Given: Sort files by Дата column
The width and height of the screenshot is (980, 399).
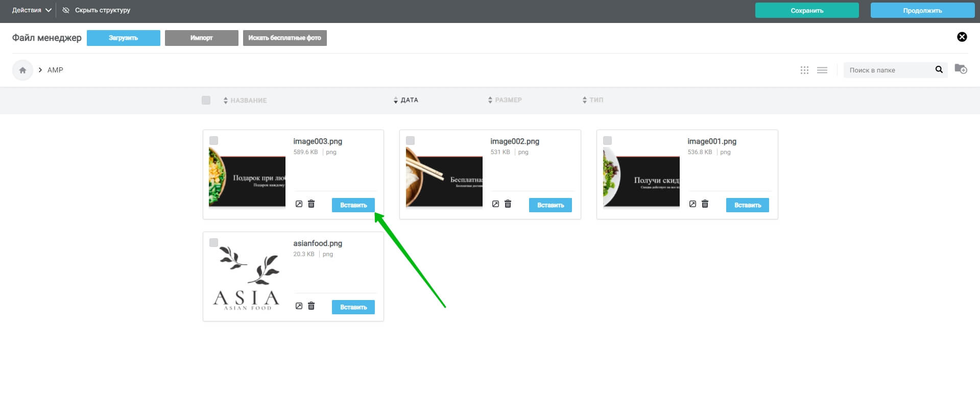Looking at the screenshot, I should 406,100.
